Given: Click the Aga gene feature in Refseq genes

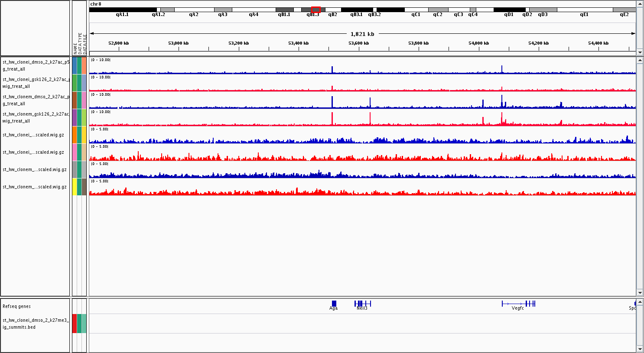Looking at the screenshot, I should [x=334, y=304].
